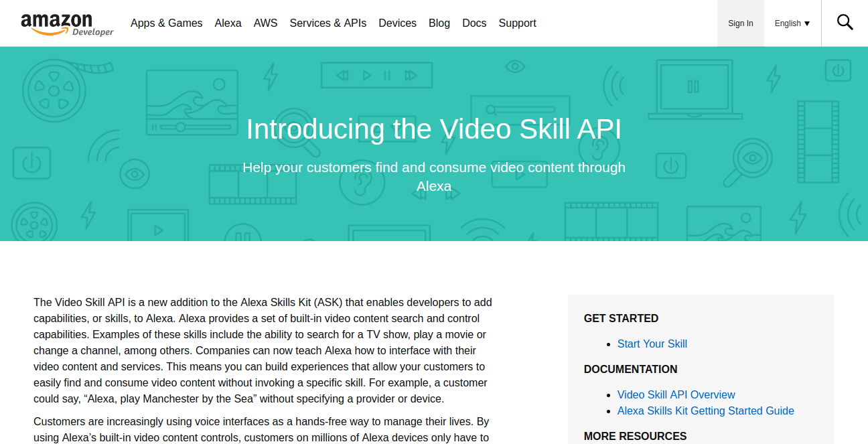Click the Amazon Developer logo
The height and width of the screenshot is (444, 868).
click(67, 24)
